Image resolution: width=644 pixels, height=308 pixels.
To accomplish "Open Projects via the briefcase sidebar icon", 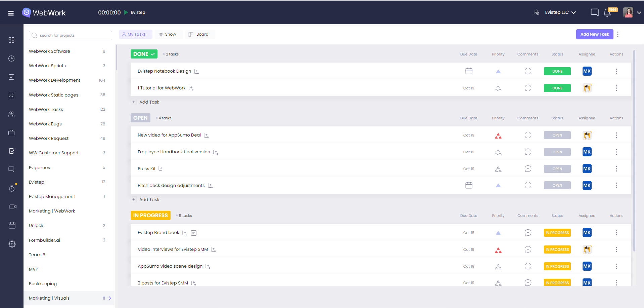I will tap(12, 132).
